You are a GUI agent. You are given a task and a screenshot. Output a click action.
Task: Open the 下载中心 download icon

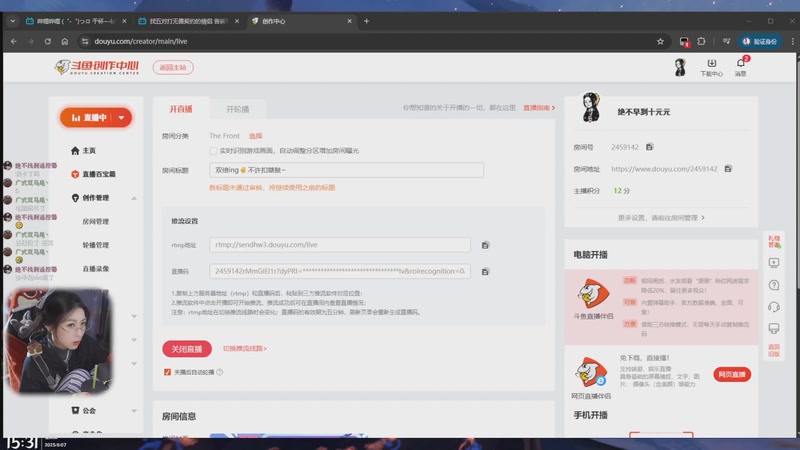[711, 67]
